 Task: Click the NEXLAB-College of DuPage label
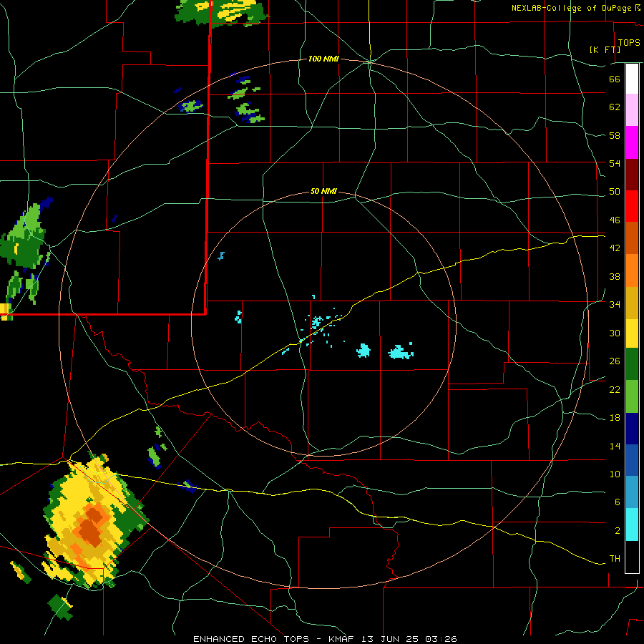point(572,8)
